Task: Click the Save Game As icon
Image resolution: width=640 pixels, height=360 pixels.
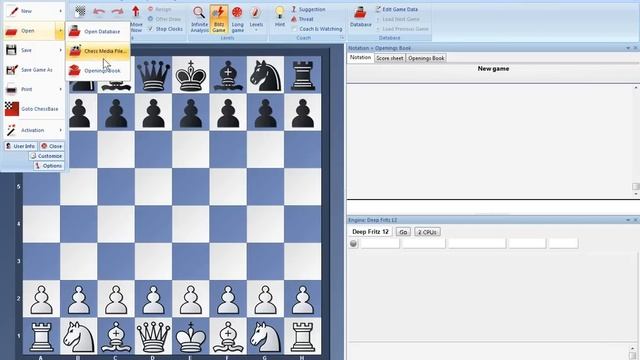Action: tap(11, 69)
